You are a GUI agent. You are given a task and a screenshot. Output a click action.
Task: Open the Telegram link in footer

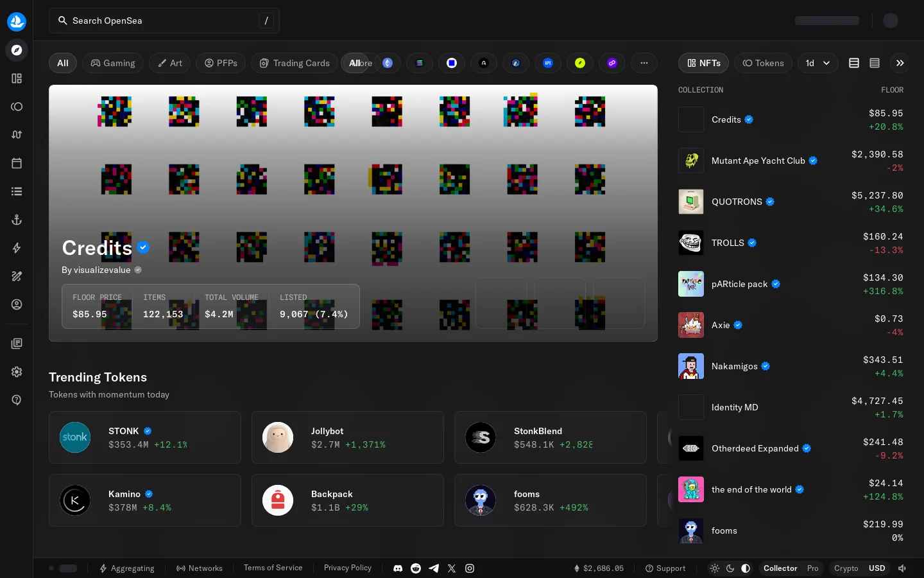(434, 568)
